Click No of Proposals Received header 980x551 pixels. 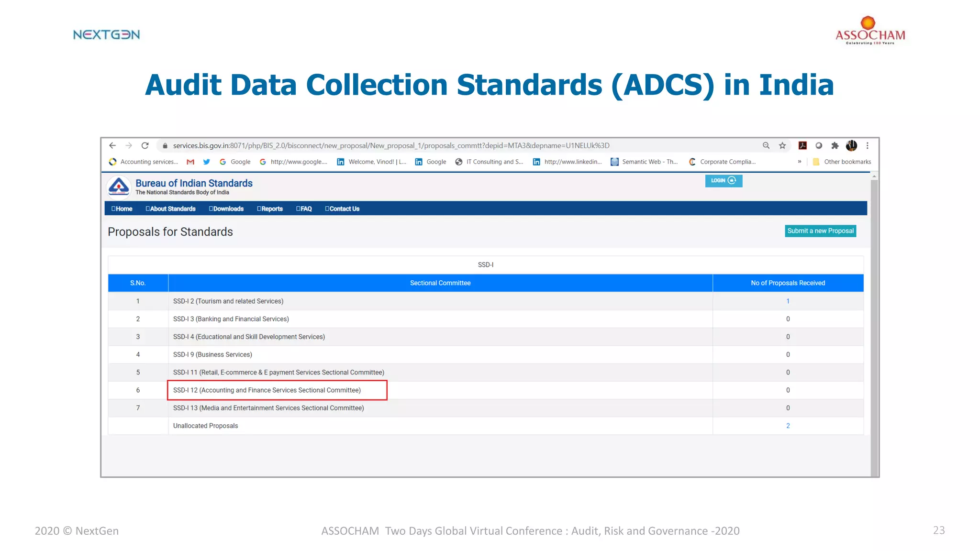788,283
